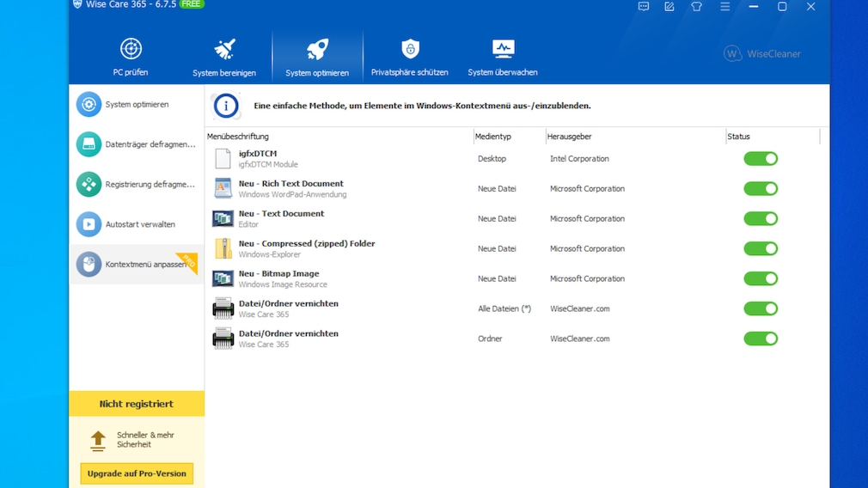Click the Nicht registriert banner
This screenshot has height=488, width=868.
137,404
